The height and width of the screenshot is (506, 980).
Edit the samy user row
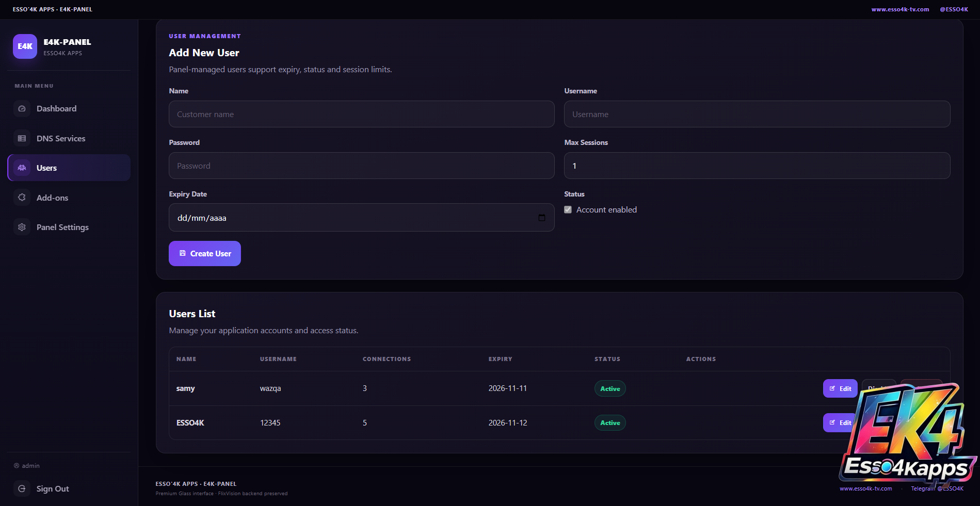840,388
